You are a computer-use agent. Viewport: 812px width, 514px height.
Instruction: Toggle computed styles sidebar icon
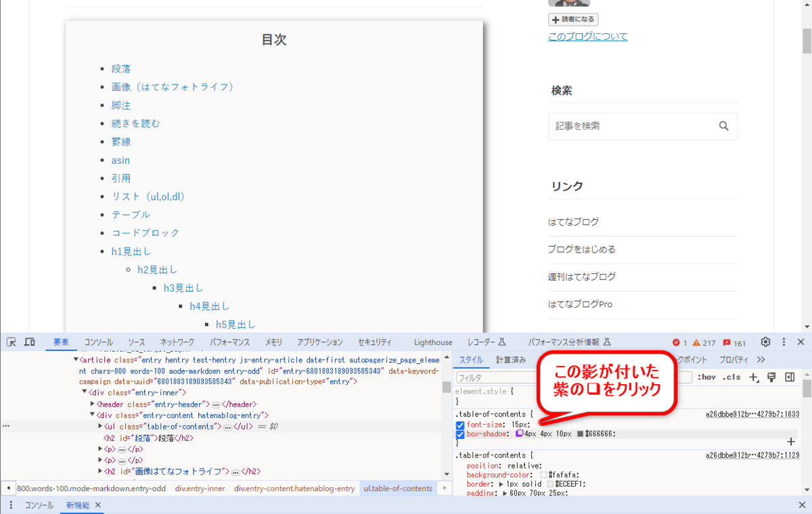click(789, 377)
